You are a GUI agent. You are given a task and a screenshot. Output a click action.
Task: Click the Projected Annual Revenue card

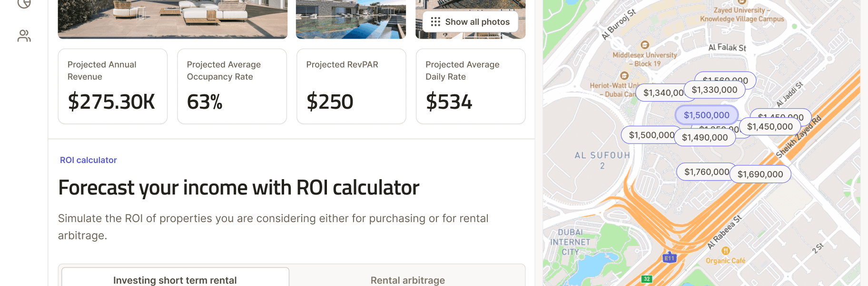(x=113, y=86)
